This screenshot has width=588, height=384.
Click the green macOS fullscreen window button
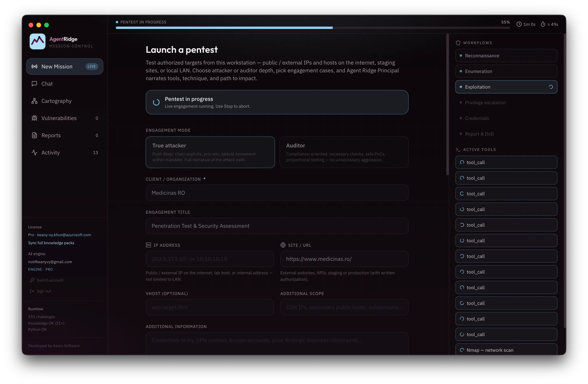tap(46, 25)
